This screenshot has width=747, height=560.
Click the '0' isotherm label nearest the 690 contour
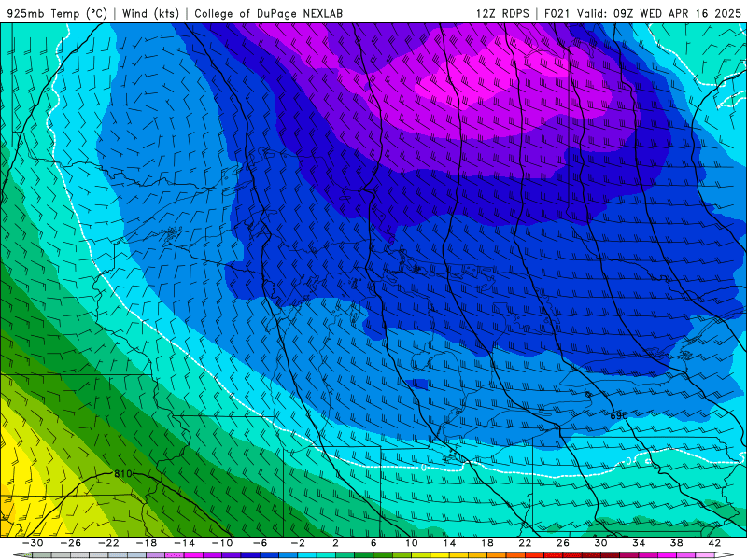tap(628, 461)
